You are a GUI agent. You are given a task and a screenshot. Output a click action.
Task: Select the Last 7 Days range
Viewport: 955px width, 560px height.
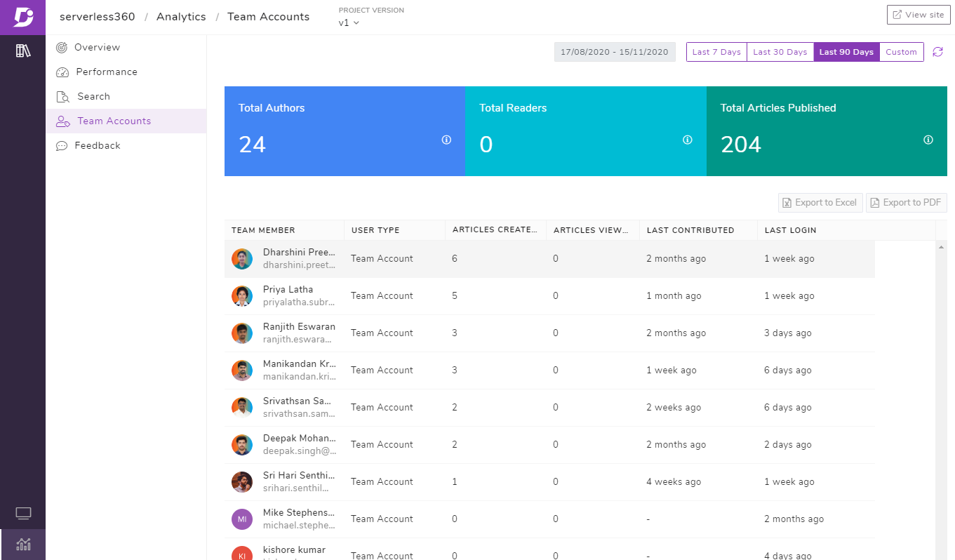716,52
